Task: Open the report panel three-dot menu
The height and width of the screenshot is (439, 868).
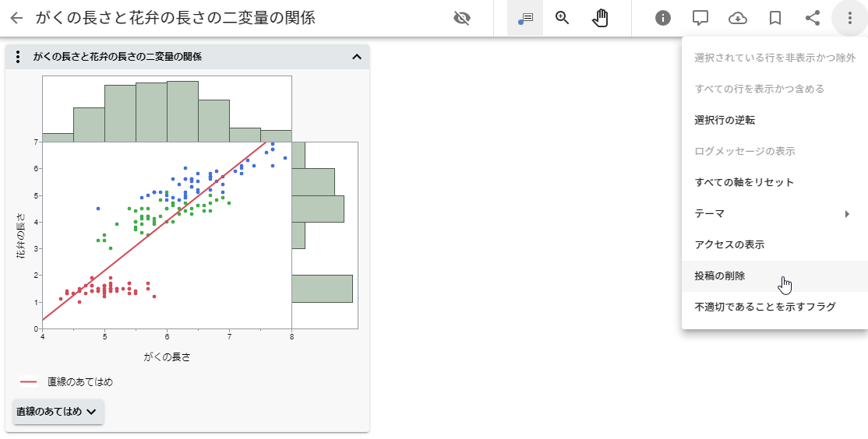Action: (18, 57)
